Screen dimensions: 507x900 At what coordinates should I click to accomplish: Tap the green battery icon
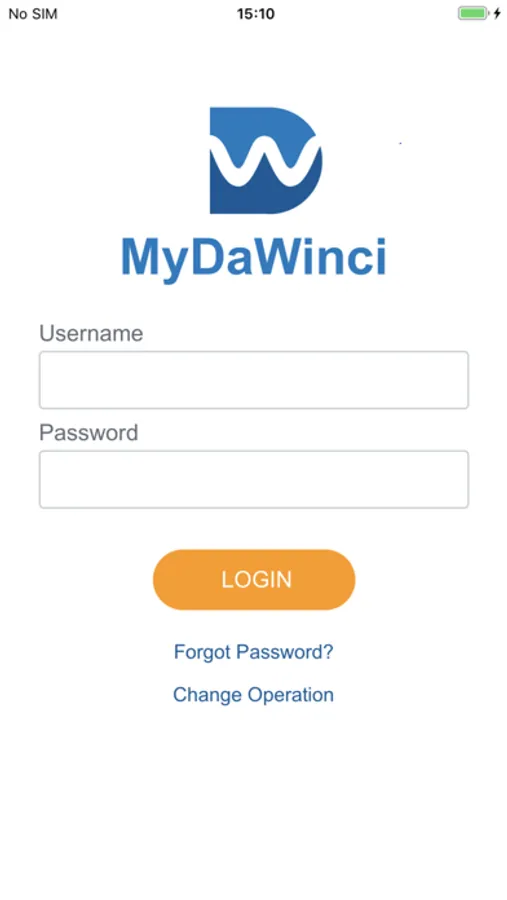(473, 13)
